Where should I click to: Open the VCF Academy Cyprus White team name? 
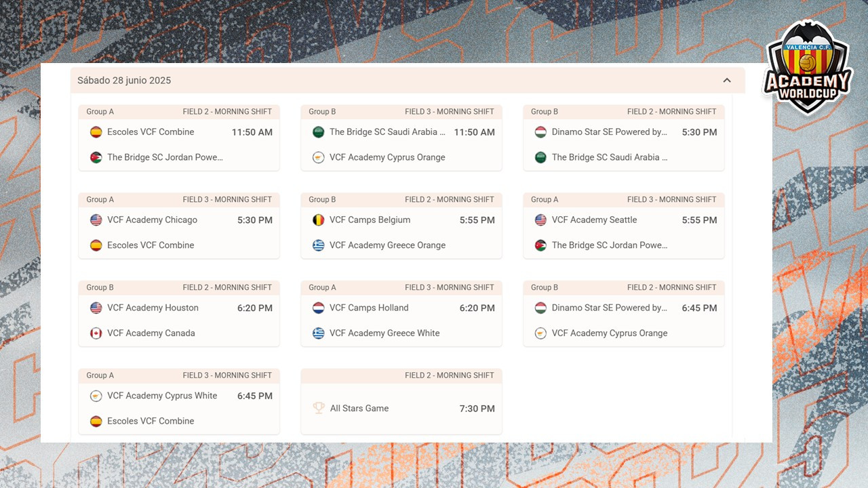tap(162, 396)
